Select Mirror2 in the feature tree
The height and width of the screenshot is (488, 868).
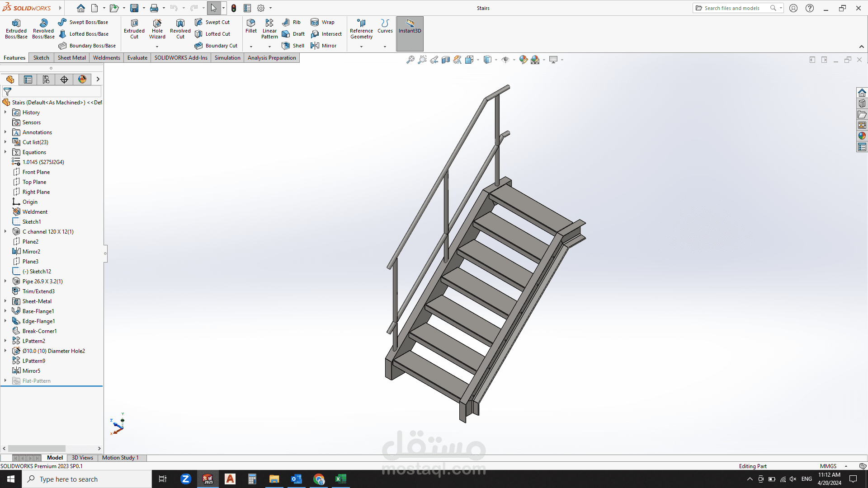(x=31, y=252)
